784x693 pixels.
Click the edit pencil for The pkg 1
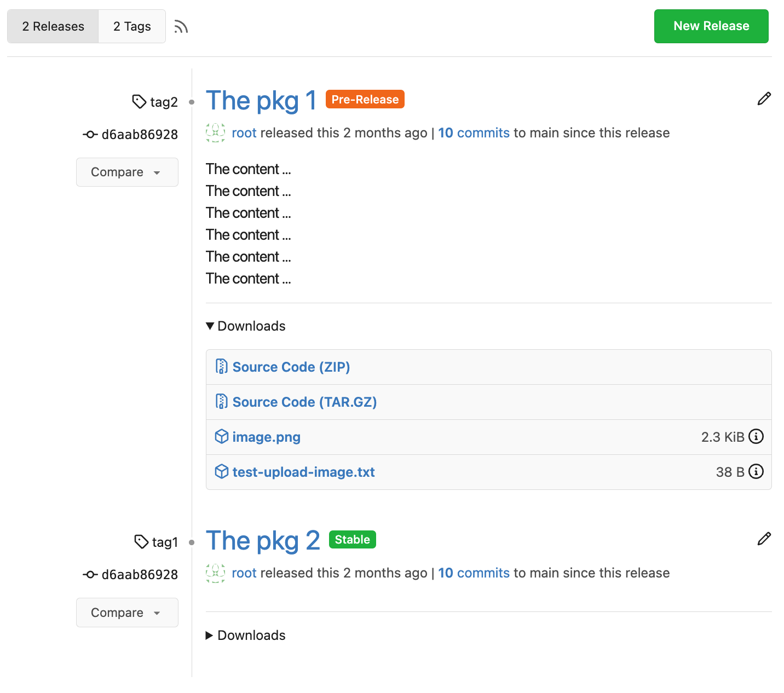click(764, 99)
